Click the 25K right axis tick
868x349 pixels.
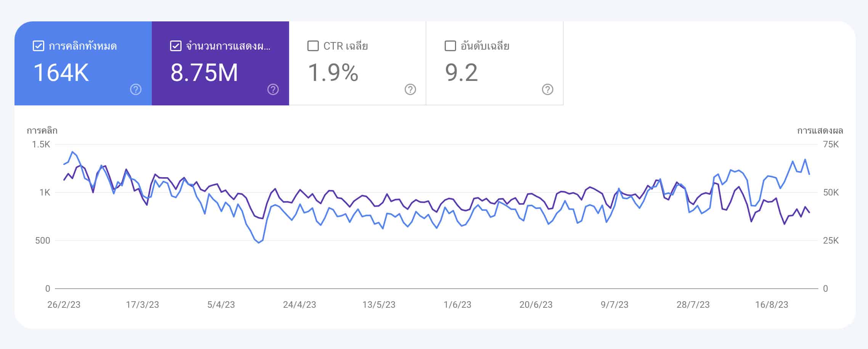[x=831, y=241]
